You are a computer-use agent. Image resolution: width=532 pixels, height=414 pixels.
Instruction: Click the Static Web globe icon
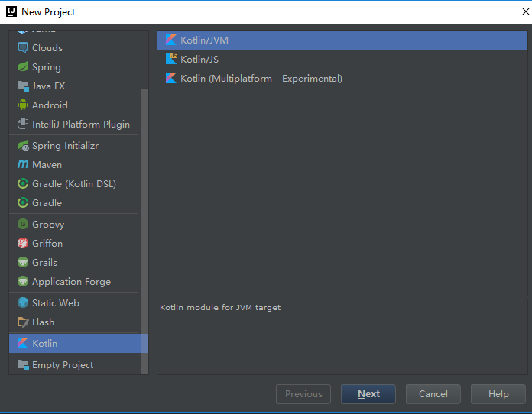coord(23,302)
